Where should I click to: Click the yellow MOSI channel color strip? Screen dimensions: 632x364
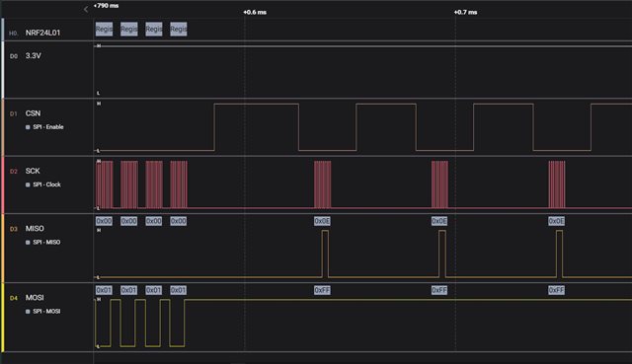tap(2, 318)
